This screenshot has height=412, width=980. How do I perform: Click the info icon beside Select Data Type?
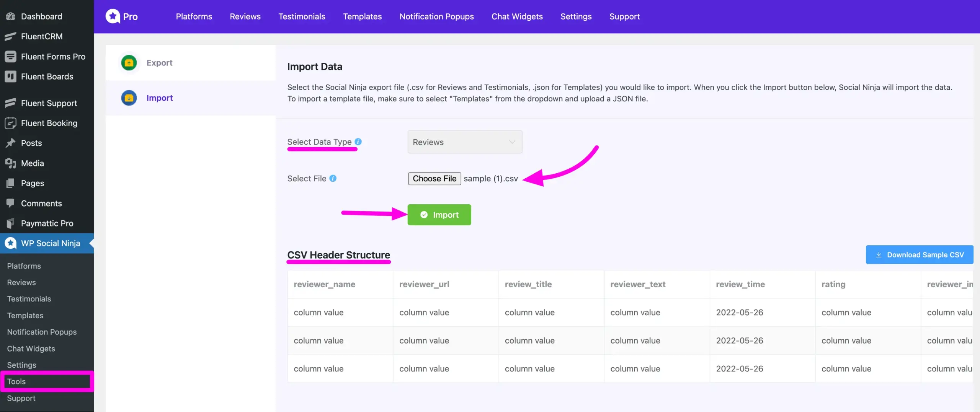click(x=358, y=141)
